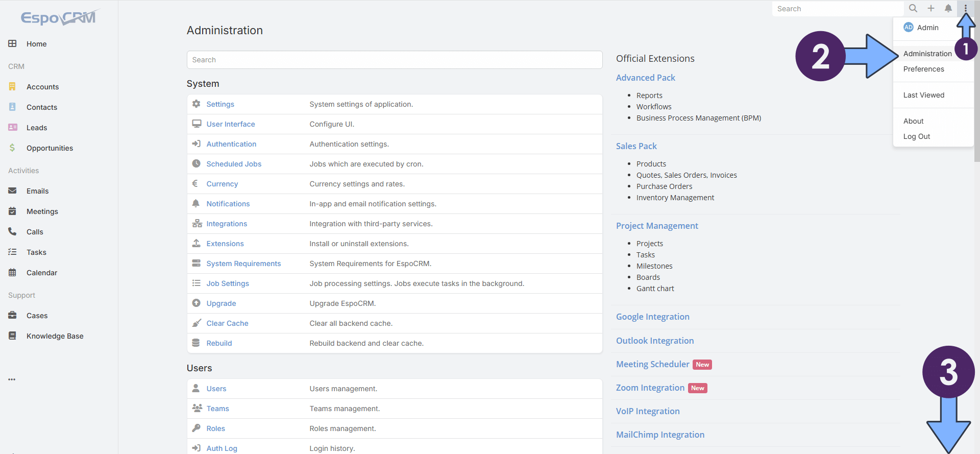Viewport: 980px width, 454px height.
Task: Click the Accounts icon in sidebar
Action: click(12, 86)
